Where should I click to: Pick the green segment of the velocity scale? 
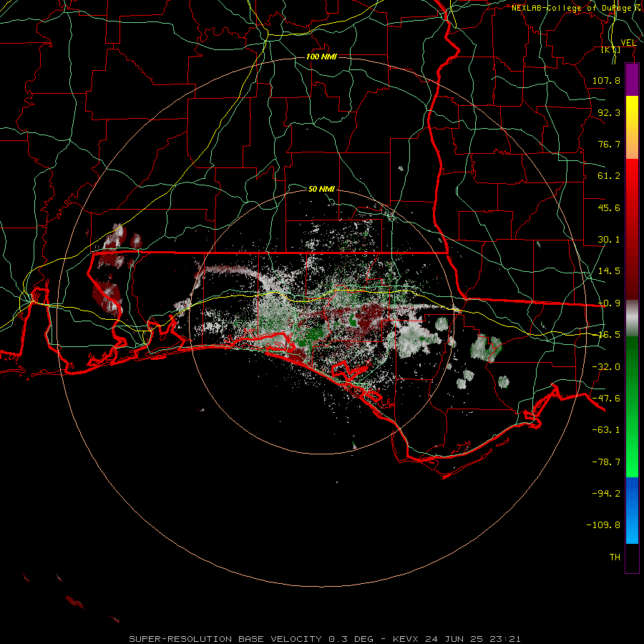click(x=632, y=406)
